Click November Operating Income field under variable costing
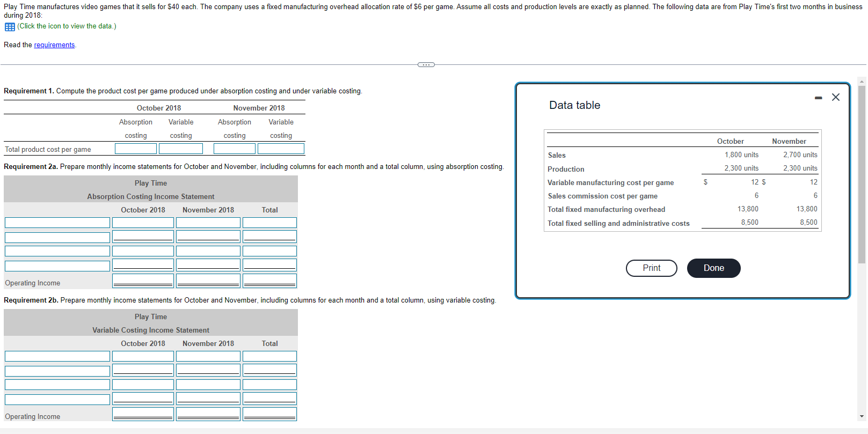This screenshot has width=868, height=434. 208,414
